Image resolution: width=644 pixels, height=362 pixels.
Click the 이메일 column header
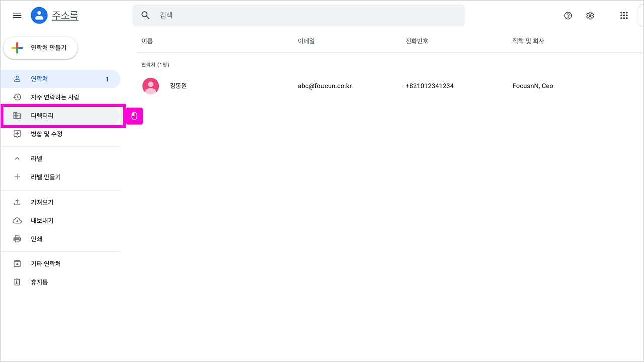click(x=306, y=41)
